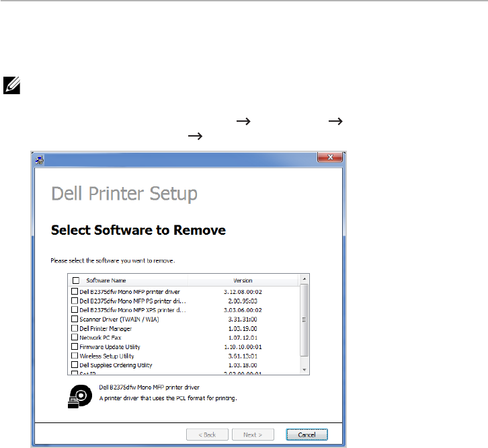488x448 pixels.
Task: Select version text 2.00.95:03
Action: coord(243,301)
